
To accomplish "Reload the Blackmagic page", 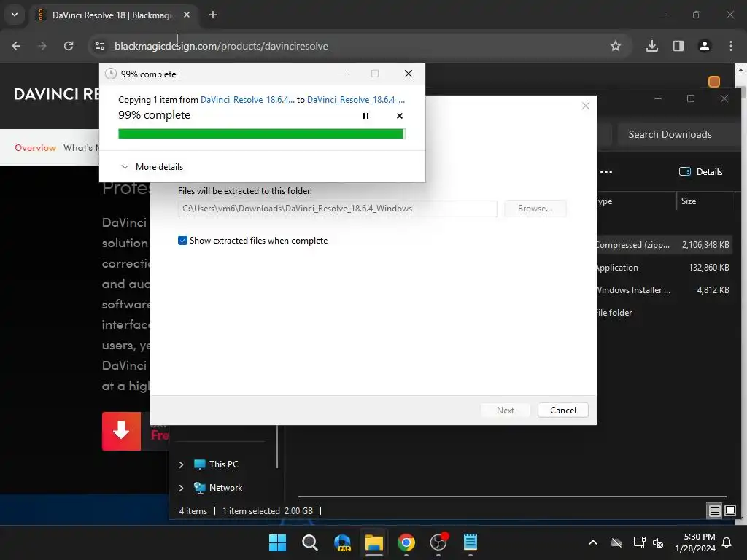I will click(69, 46).
